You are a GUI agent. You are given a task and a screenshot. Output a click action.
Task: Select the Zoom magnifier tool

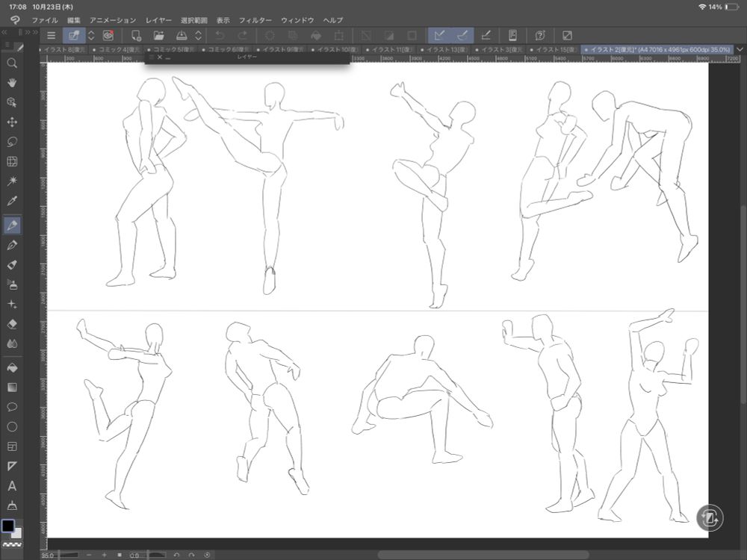coord(12,63)
